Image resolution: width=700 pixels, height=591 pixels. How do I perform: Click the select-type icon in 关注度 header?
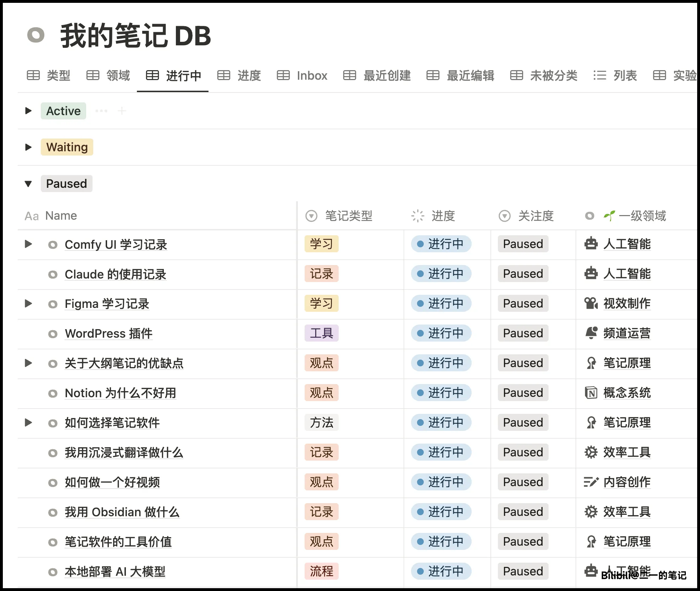coord(504,216)
